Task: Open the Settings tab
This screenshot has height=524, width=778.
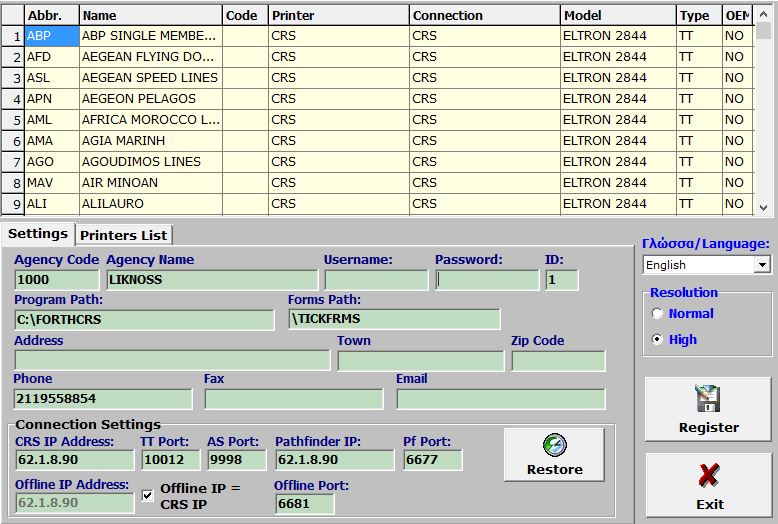Action: pos(38,234)
